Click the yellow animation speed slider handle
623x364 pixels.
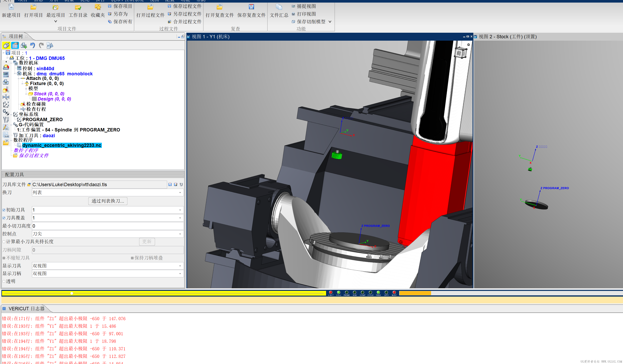(x=72, y=293)
